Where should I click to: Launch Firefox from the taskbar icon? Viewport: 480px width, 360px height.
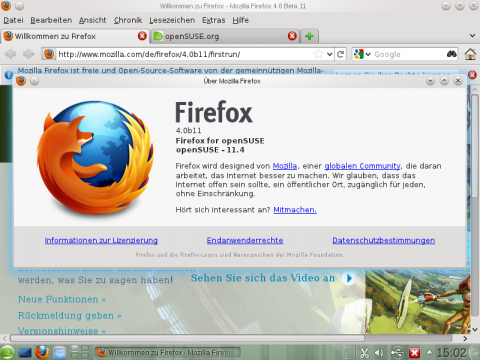coord(42,352)
